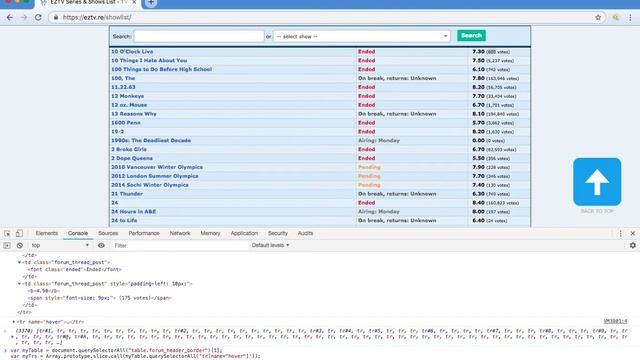
Task: Switch to the Console tab
Action: click(x=78, y=233)
